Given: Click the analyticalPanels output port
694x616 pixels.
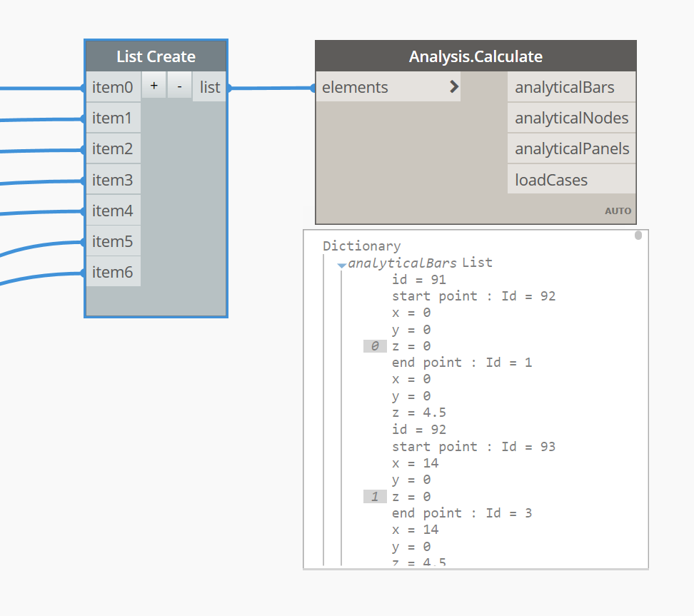Looking at the screenshot, I should [571, 148].
